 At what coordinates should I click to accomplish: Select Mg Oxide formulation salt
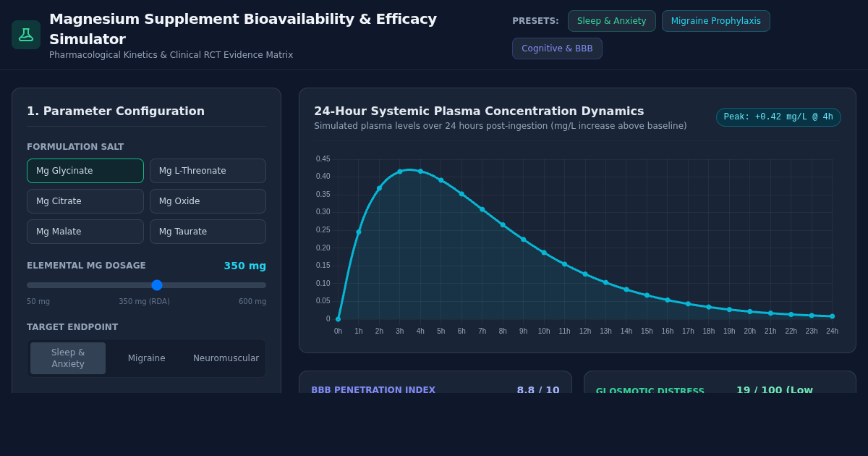(208, 201)
